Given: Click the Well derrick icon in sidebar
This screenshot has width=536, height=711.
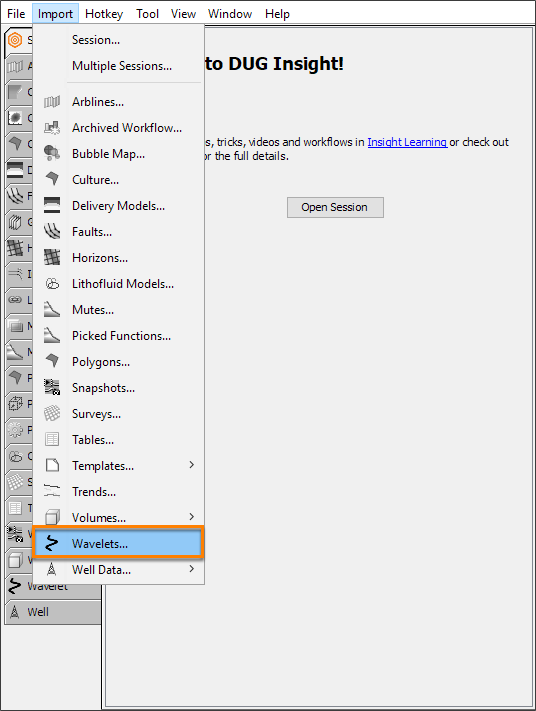Looking at the screenshot, I should coord(15,612).
